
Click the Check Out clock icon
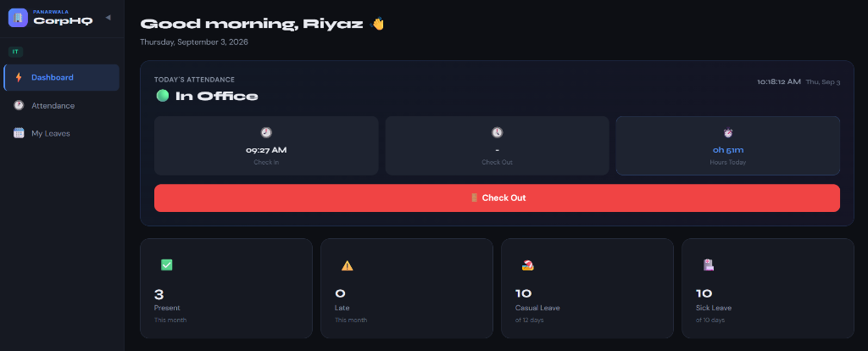coord(497,132)
